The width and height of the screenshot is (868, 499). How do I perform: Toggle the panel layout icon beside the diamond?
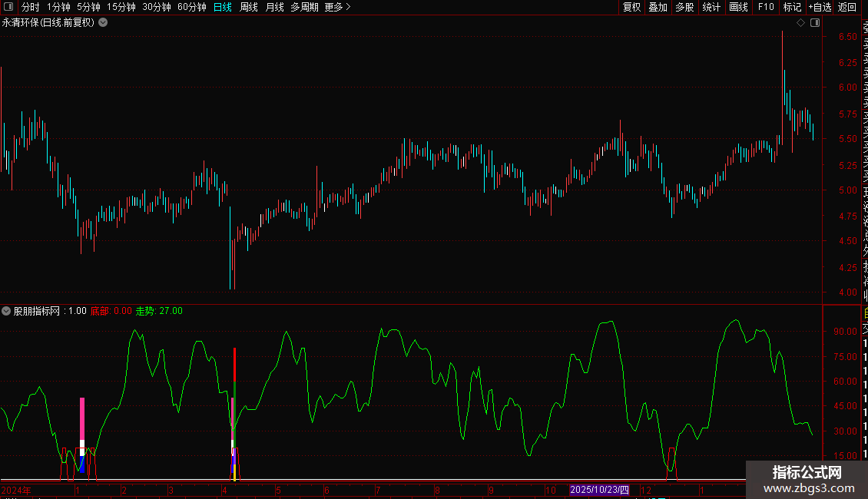pyautogui.click(x=815, y=23)
